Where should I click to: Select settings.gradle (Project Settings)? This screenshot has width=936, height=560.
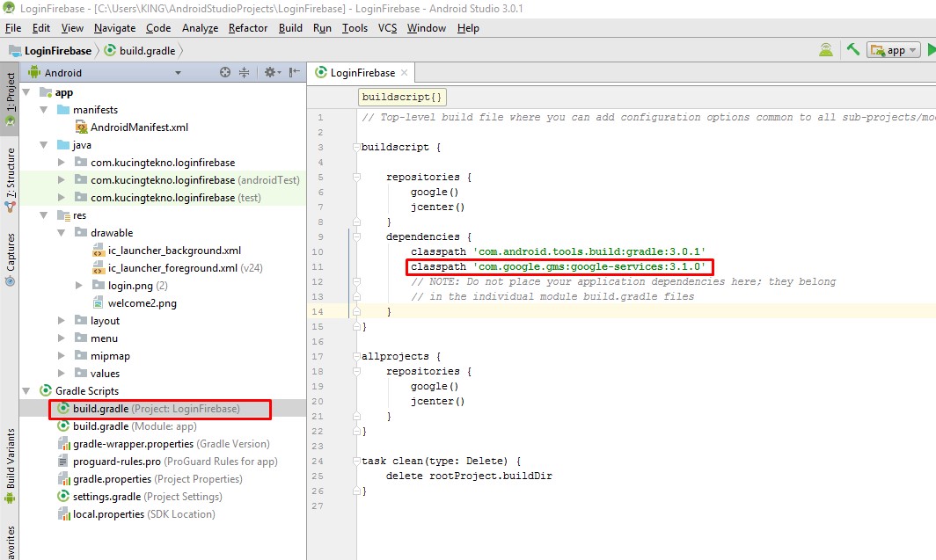pyautogui.click(x=140, y=496)
